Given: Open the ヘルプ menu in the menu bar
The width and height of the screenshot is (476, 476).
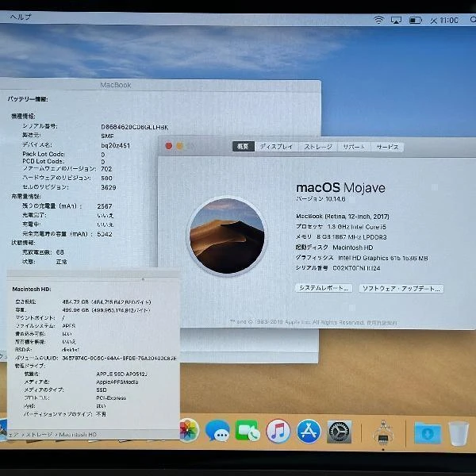Looking at the screenshot, I should pos(21,17).
